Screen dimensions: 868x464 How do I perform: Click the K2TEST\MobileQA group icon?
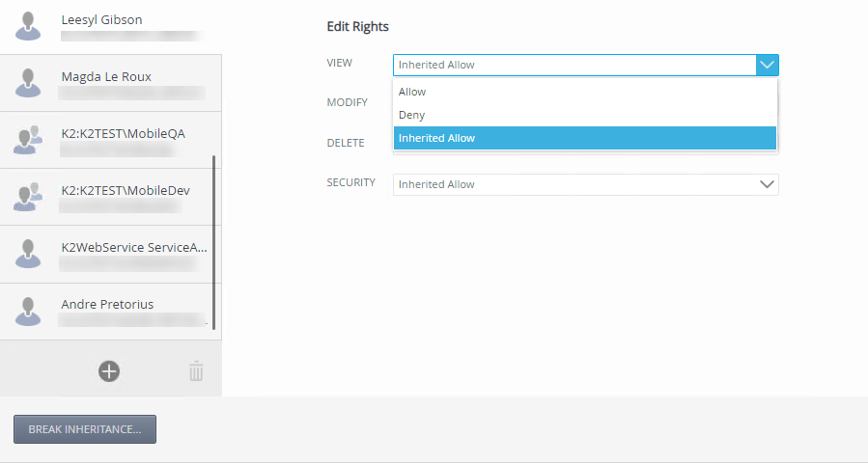[29, 140]
